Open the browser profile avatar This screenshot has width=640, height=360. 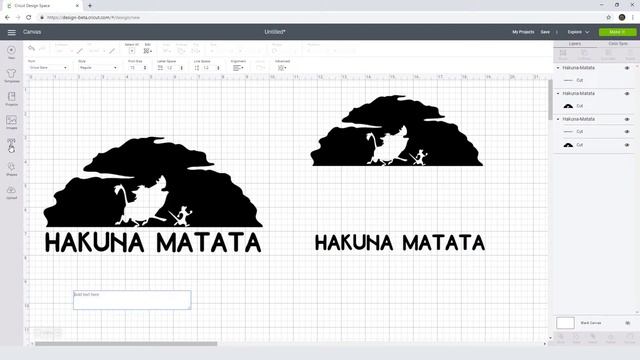click(x=622, y=18)
